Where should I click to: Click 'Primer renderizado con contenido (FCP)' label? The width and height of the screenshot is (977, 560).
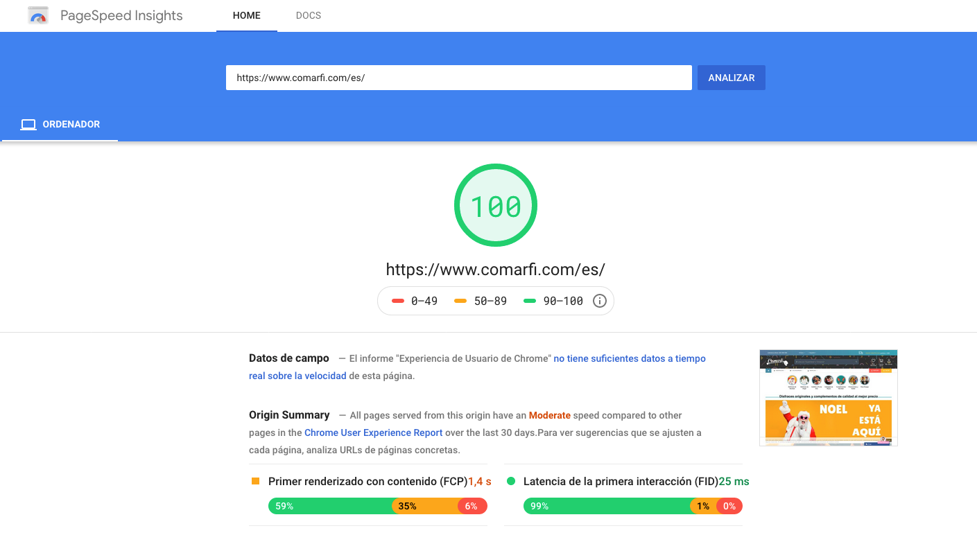pos(368,481)
